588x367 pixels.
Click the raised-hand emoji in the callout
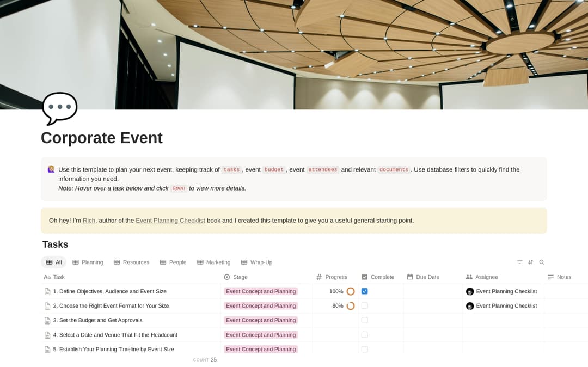tap(51, 169)
